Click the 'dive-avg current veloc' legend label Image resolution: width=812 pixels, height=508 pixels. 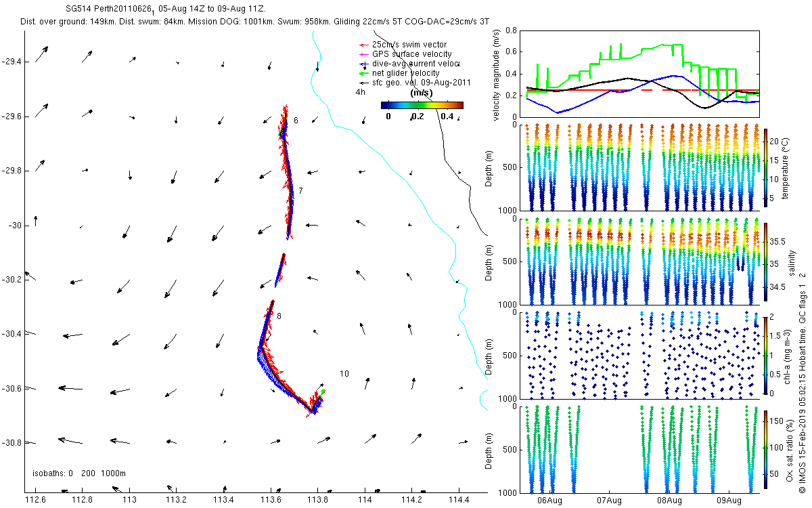[x=416, y=64]
